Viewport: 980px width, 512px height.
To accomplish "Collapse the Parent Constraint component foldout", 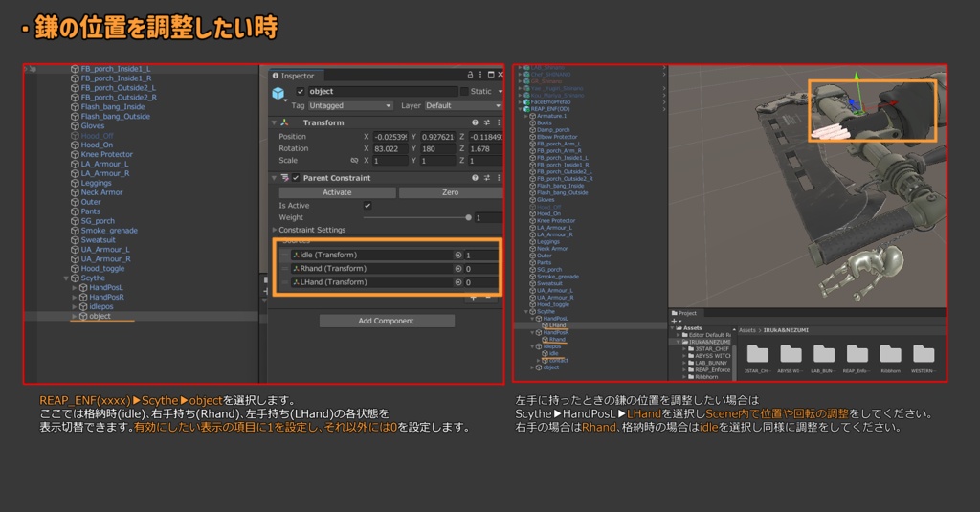I will point(275,178).
